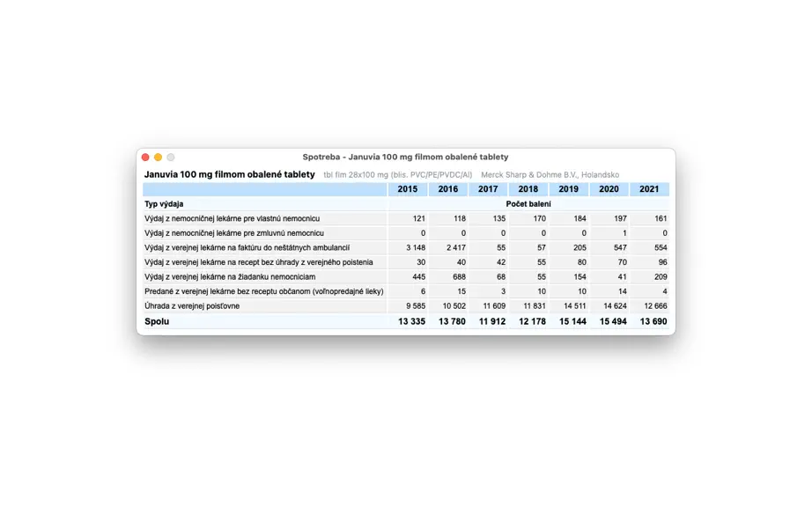Image resolution: width=812 pixels, height=507 pixels.
Task: Select row 'Výdaj z nemocničnej lekárne pre vlastnú nemocnicu'
Action: point(406,218)
